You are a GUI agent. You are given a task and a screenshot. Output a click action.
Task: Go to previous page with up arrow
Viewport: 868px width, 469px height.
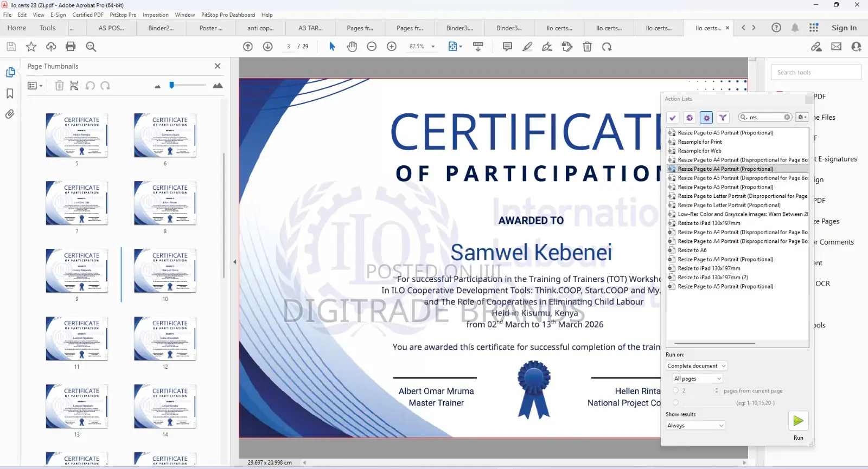(248, 47)
